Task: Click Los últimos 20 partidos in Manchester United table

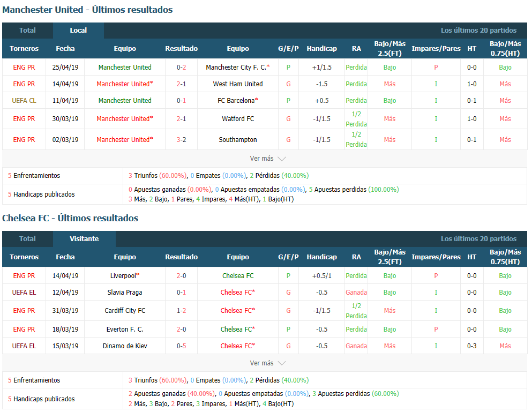Action: (478, 30)
